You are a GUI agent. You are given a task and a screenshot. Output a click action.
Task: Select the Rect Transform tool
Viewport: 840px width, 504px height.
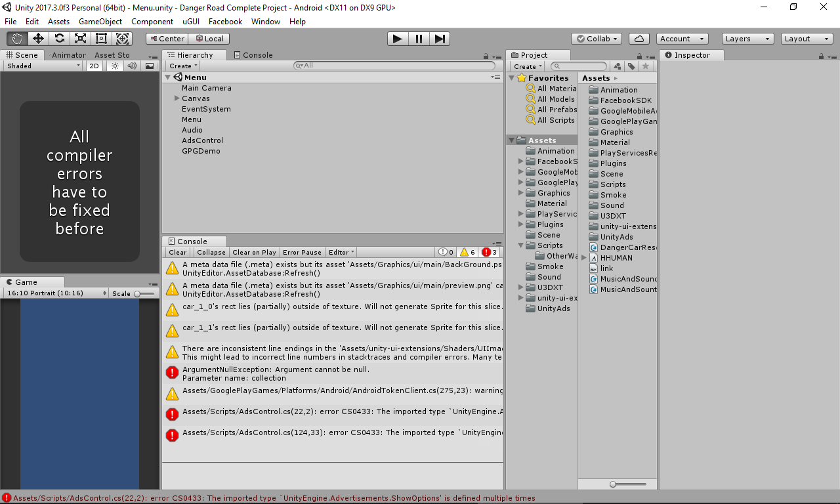pos(101,39)
